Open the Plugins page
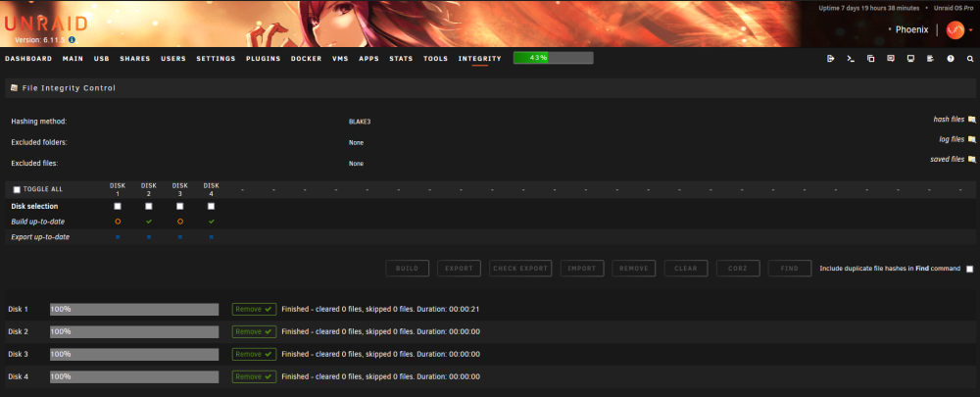 pyautogui.click(x=263, y=58)
